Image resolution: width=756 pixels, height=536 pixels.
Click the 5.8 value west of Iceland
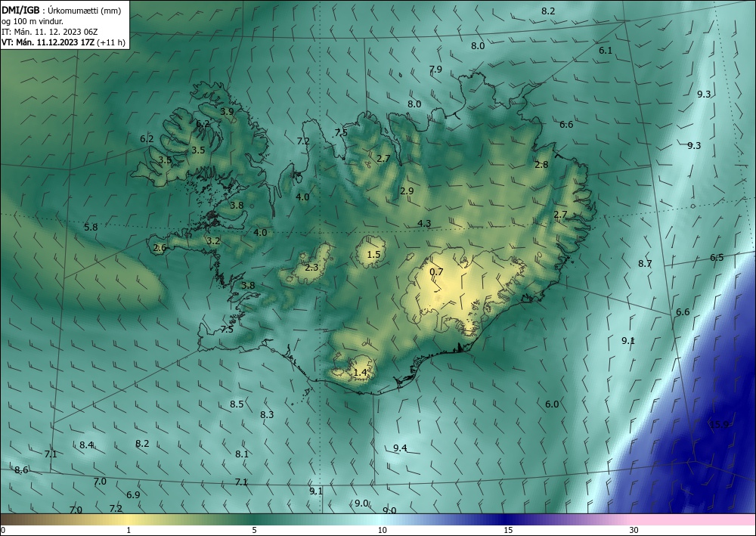point(91,227)
